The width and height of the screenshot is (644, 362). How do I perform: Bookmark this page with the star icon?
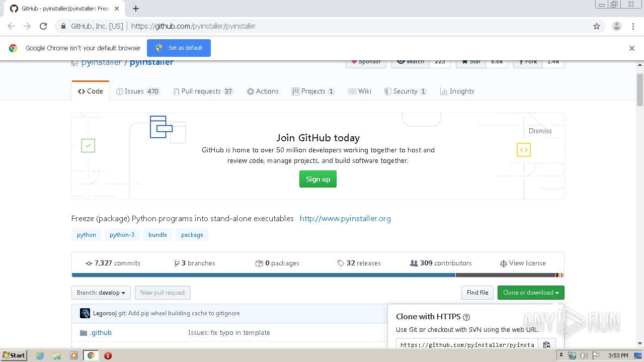click(x=597, y=26)
